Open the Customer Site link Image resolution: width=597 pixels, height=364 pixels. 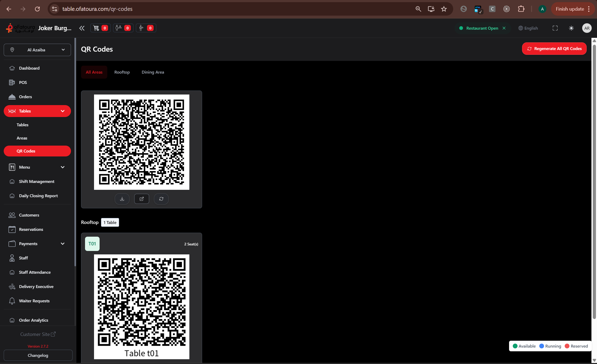(x=38, y=334)
